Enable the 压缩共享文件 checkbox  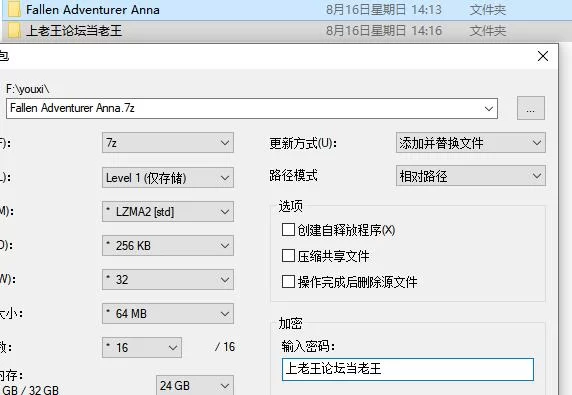click(288, 256)
